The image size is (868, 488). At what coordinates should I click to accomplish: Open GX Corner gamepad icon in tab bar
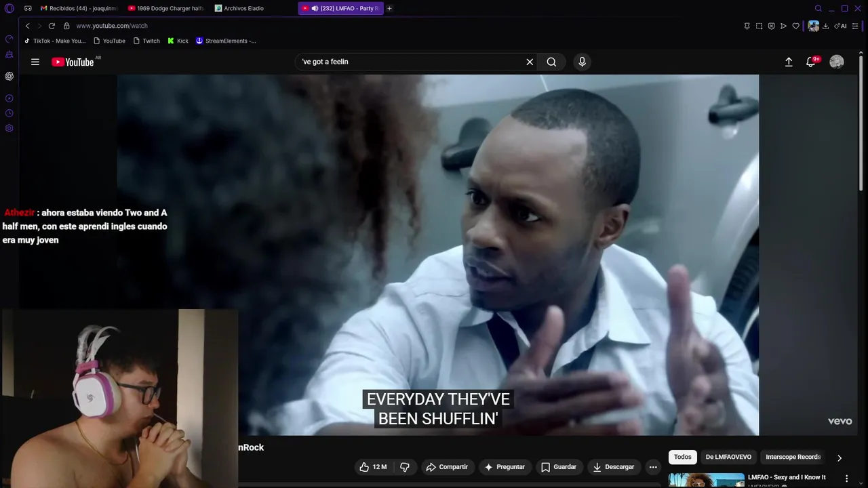(x=28, y=8)
